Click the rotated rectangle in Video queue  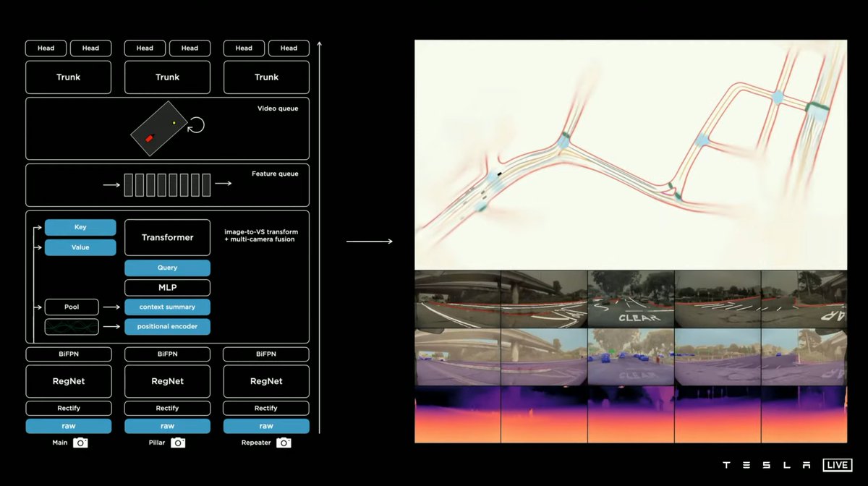pos(158,129)
